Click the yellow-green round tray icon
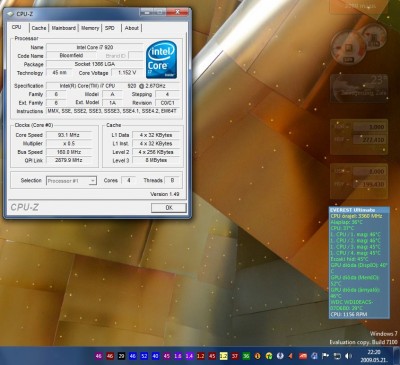 coord(269,356)
